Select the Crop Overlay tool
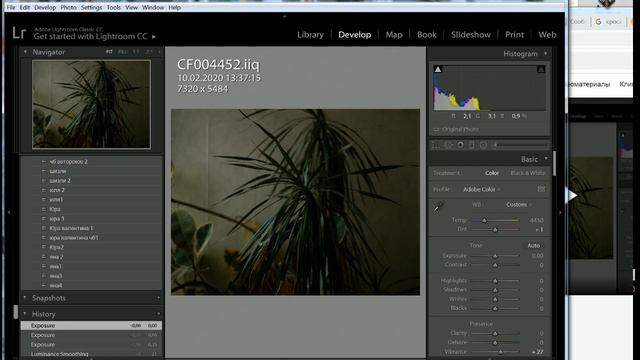 [436, 145]
